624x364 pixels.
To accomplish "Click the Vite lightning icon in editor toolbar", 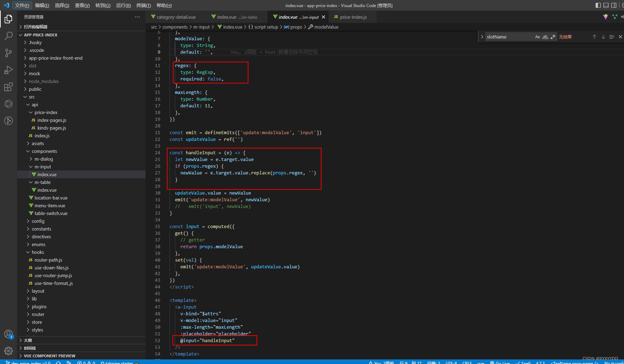I will [x=606, y=17].
